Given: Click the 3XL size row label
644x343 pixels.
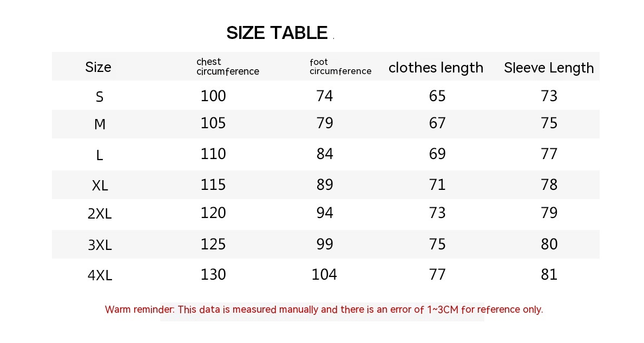Looking at the screenshot, I should (x=100, y=245).
